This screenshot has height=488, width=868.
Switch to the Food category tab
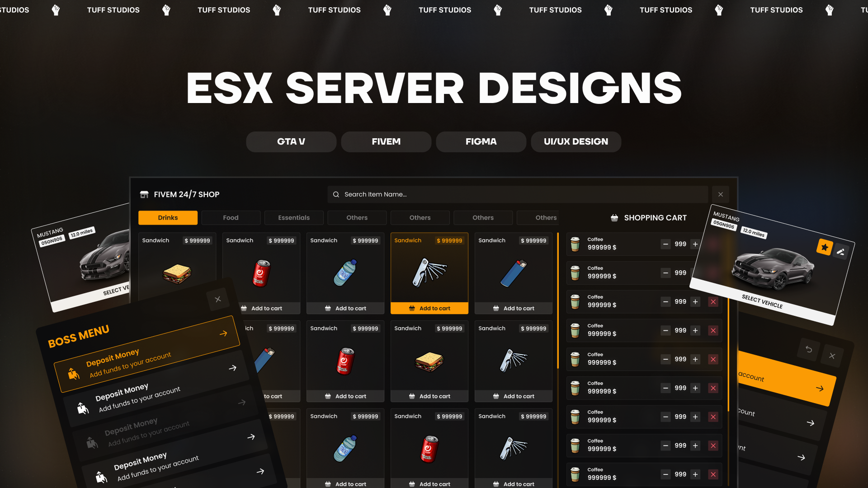point(231,217)
